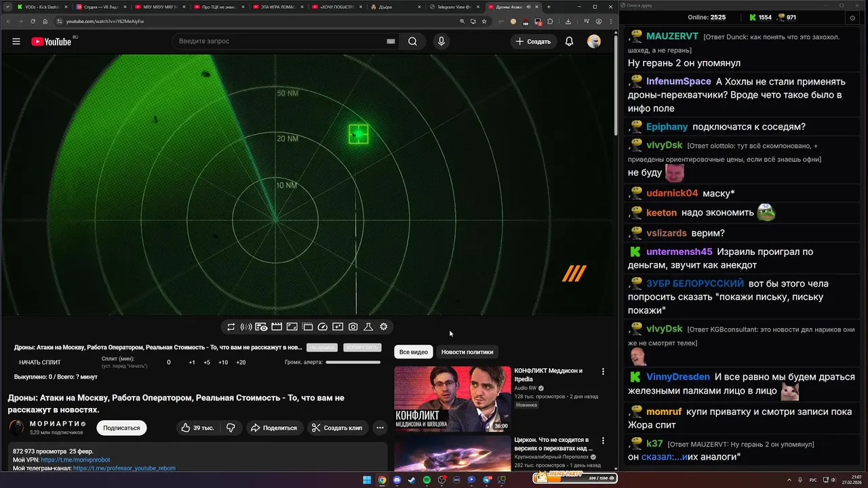Screen dimensions: 868x488
Task: Bookmark this page with the star icon
Action: click(484, 21)
